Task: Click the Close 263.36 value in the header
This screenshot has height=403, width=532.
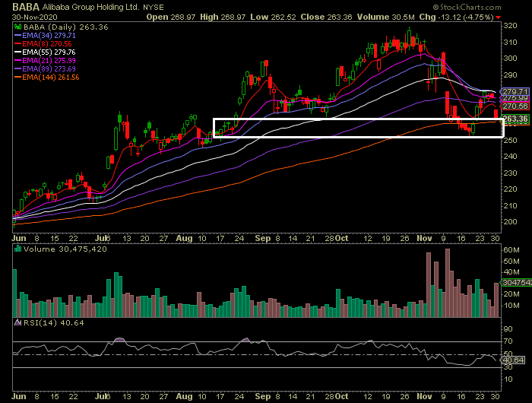Action: click(326, 17)
